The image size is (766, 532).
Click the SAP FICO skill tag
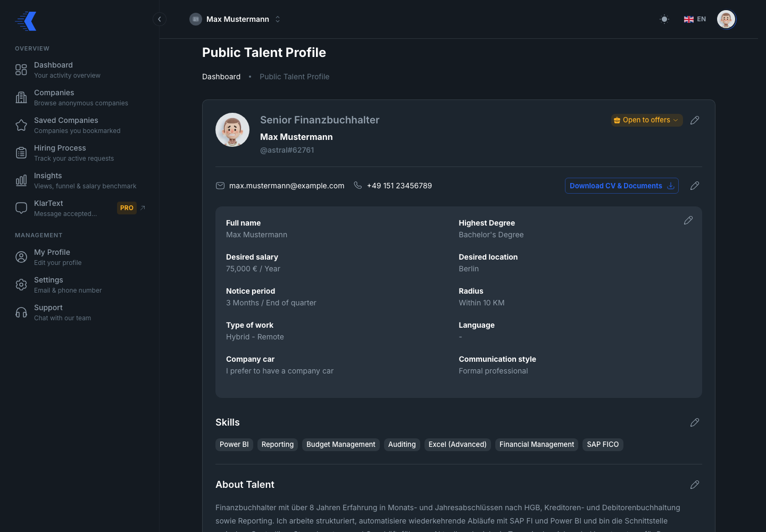click(603, 445)
